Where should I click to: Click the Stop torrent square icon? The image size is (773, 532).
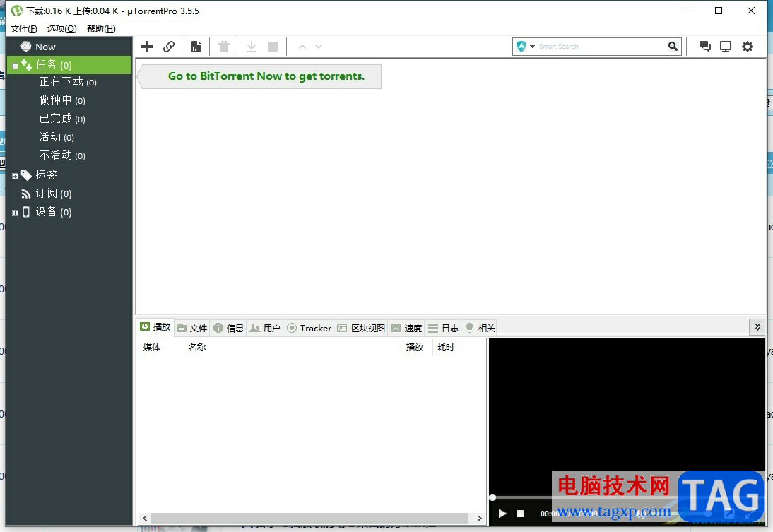pyautogui.click(x=273, y=47)
